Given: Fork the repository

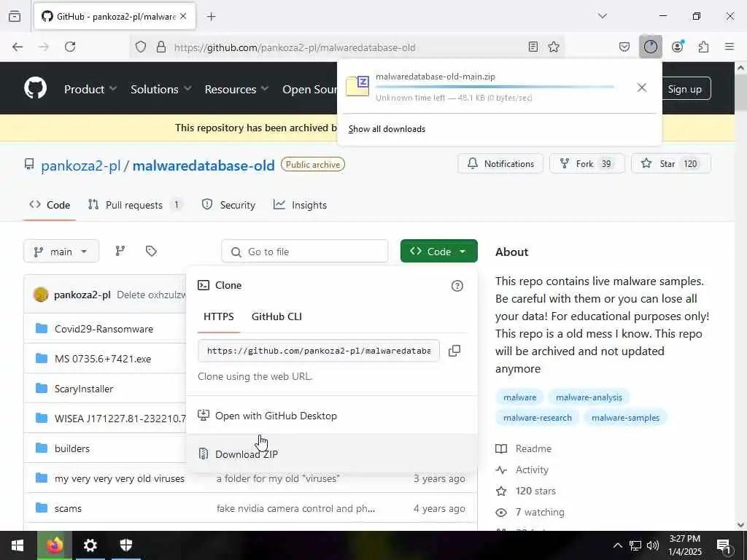Looking at the screenshot, I should pos(587,164).
